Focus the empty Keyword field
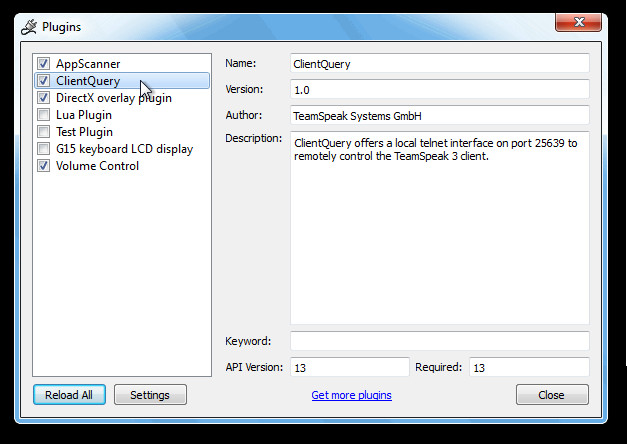Image resolution: width=627 pixels, height=444 pixels. tap(439, 341)
